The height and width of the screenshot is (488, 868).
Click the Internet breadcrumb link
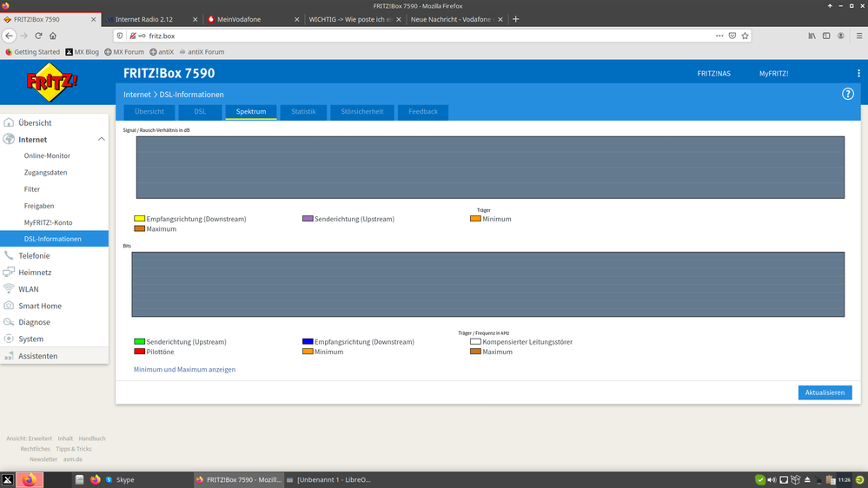(136, 95)
